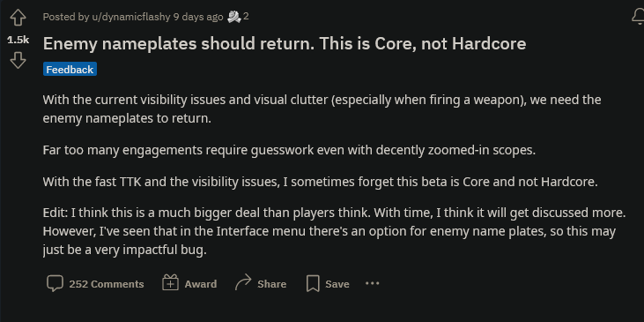
Task: Click the gift box Award icon
Action: (x=170, y=283)
